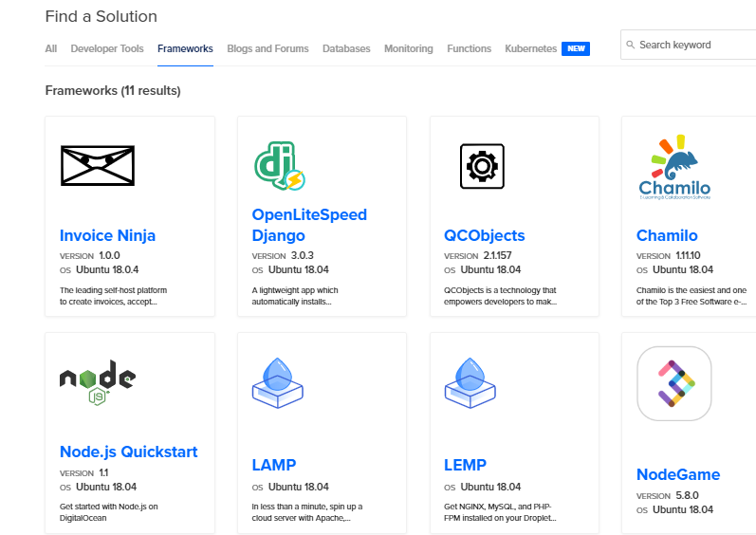Click the Frameworks (11 results) heading

[x=113, y=91]
